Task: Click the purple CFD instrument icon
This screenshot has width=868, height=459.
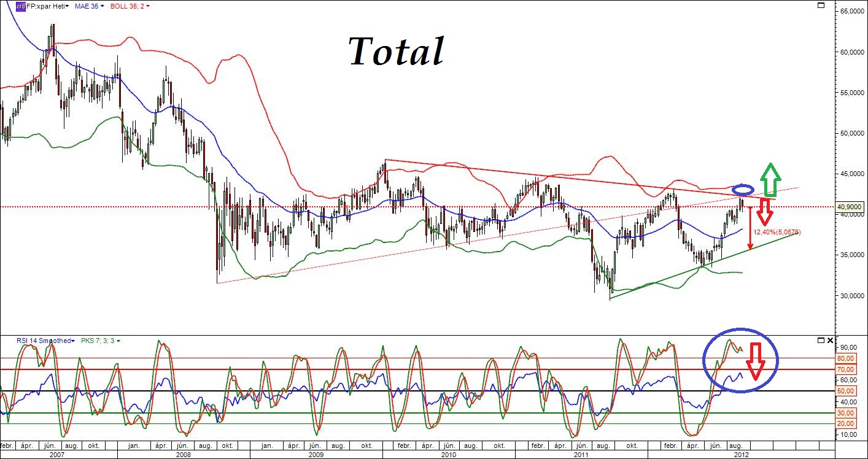Action: [20, 6]
